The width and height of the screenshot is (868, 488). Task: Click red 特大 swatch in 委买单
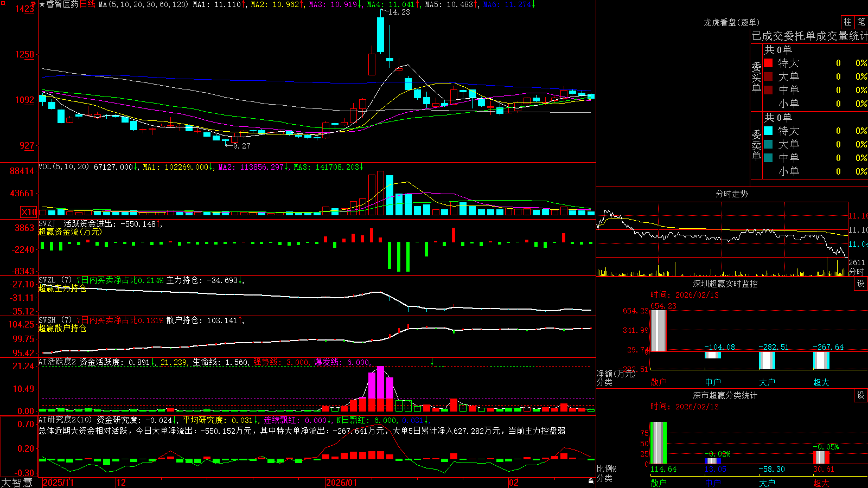(768, 63)
